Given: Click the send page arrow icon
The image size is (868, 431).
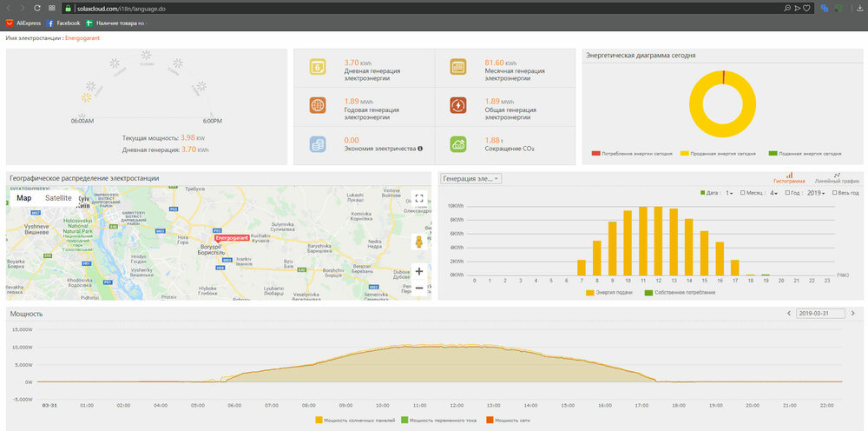Looking at the screenshot, I should (x=797, y=9).
